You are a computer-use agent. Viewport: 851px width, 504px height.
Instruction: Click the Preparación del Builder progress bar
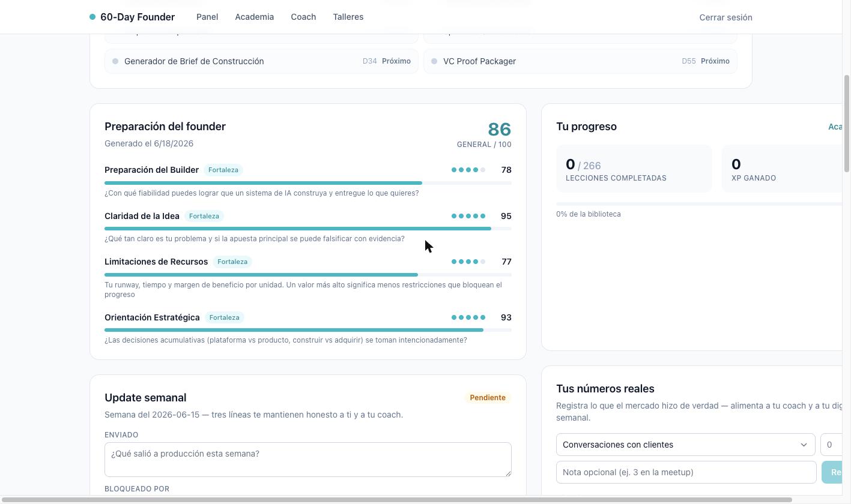(308, 182)
